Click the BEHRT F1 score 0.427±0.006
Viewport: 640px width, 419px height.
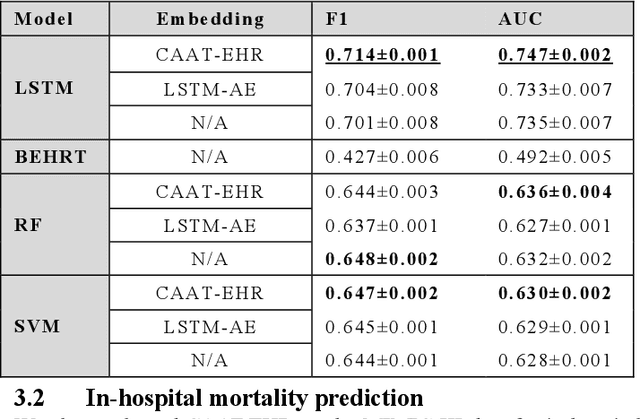click(381, 157)
